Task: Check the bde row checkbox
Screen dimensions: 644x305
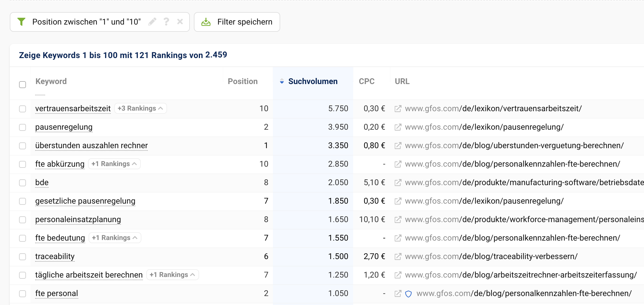Action: 23,183
